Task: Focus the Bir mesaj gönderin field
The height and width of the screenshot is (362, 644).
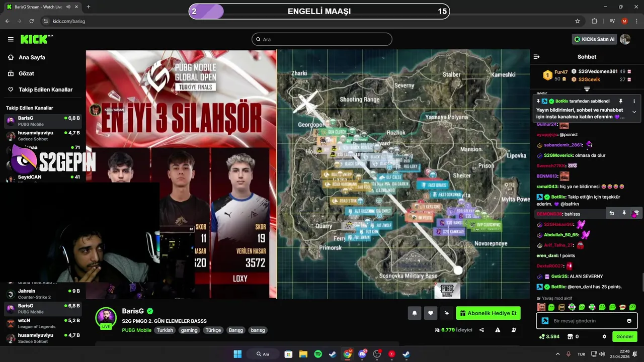Action: pyautogui.click(x=587, y=321)
